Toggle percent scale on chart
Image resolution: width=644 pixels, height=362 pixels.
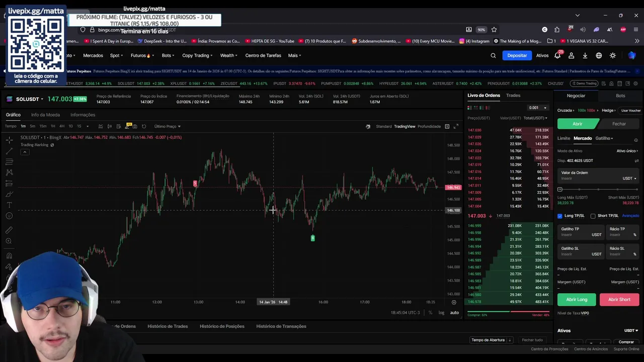(x=430, y=313)
